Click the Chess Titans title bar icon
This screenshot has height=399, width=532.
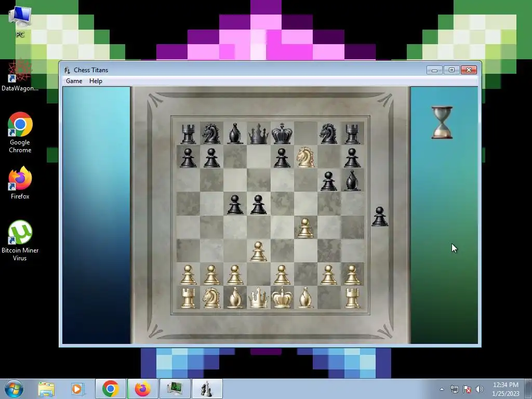67,70
